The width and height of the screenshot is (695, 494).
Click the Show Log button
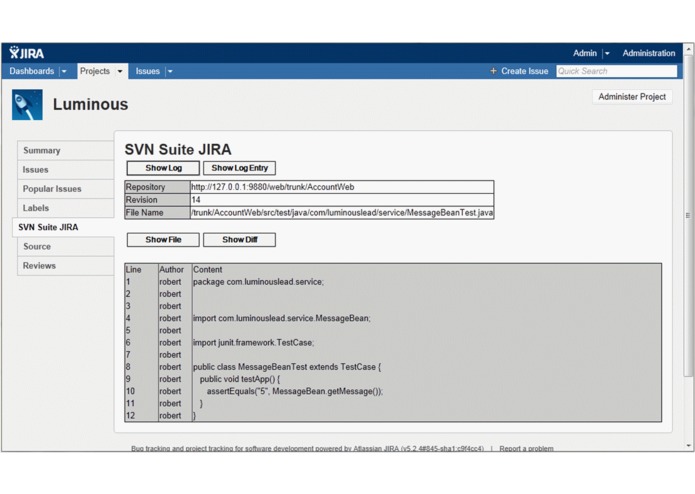pyautogui.click(x=163, y=168)
